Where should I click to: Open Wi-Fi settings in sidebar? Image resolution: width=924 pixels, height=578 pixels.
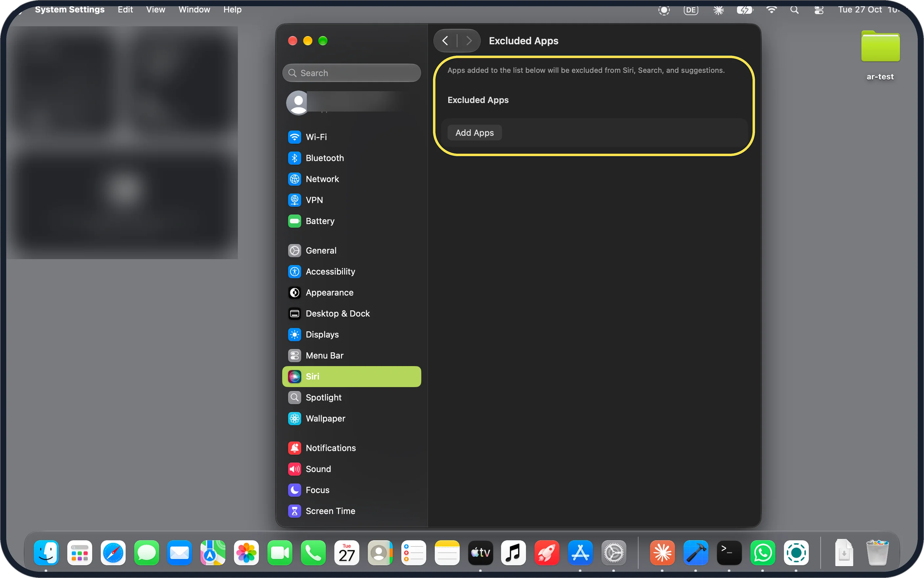351,137
